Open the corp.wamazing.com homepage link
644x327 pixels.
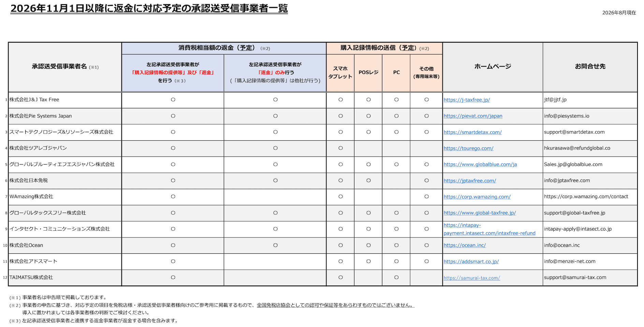pos(477,197)
